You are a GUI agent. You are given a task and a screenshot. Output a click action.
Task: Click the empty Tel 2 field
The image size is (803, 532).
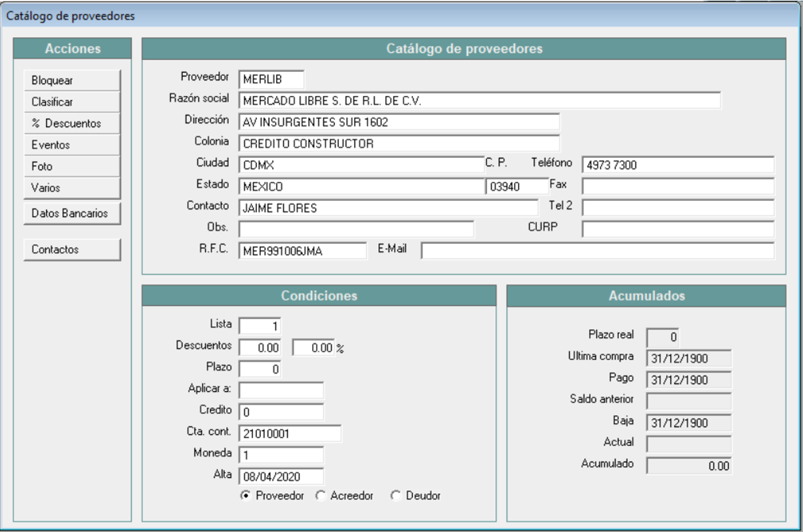click(678, 208)
